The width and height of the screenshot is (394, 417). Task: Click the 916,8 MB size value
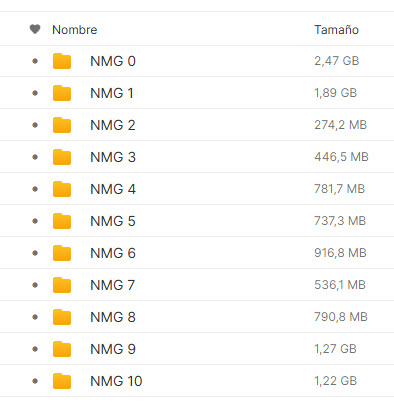click(341, 253)
